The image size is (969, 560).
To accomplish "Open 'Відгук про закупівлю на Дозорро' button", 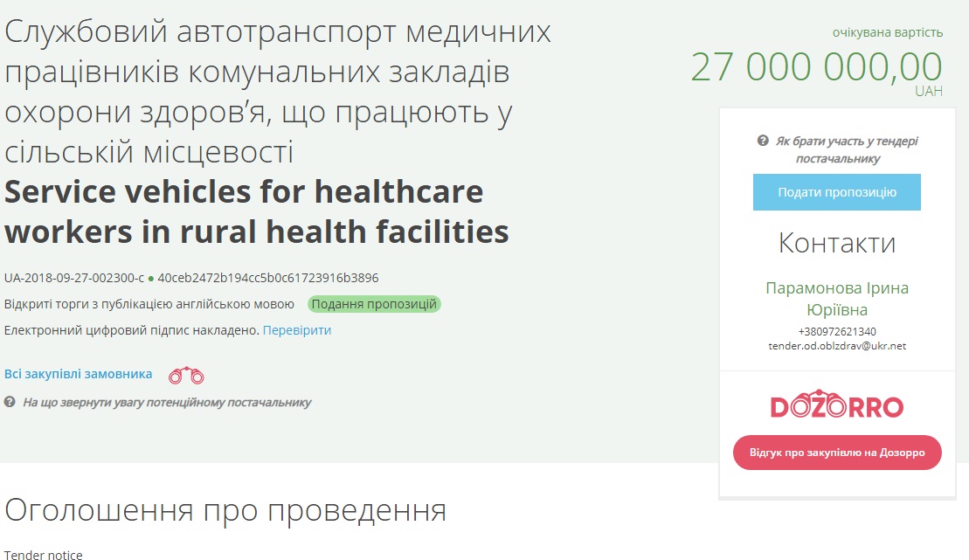I will point(837,453).
